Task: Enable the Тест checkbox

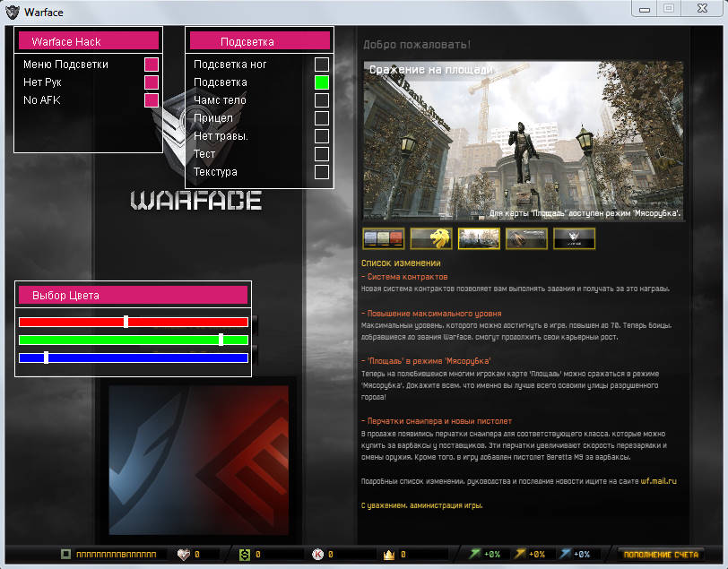Action: coord(322,154)
